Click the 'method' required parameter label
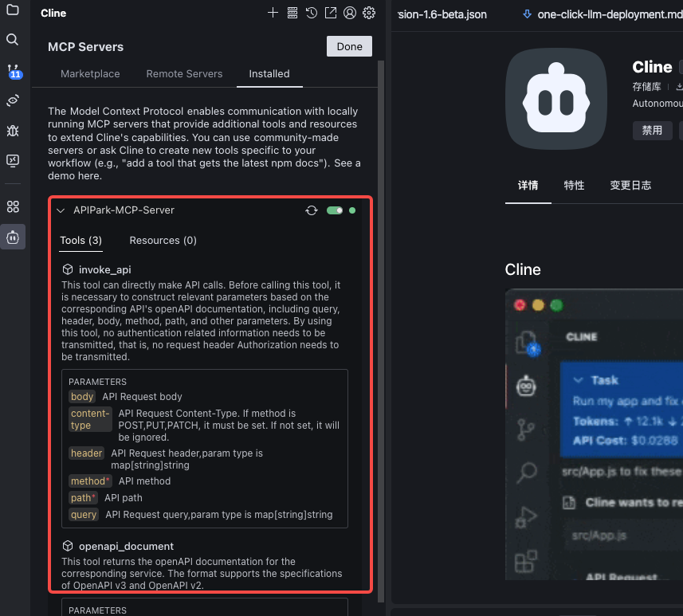Image resolution: width=683 pixels, height=616 pixels. (x=90, y=481)
